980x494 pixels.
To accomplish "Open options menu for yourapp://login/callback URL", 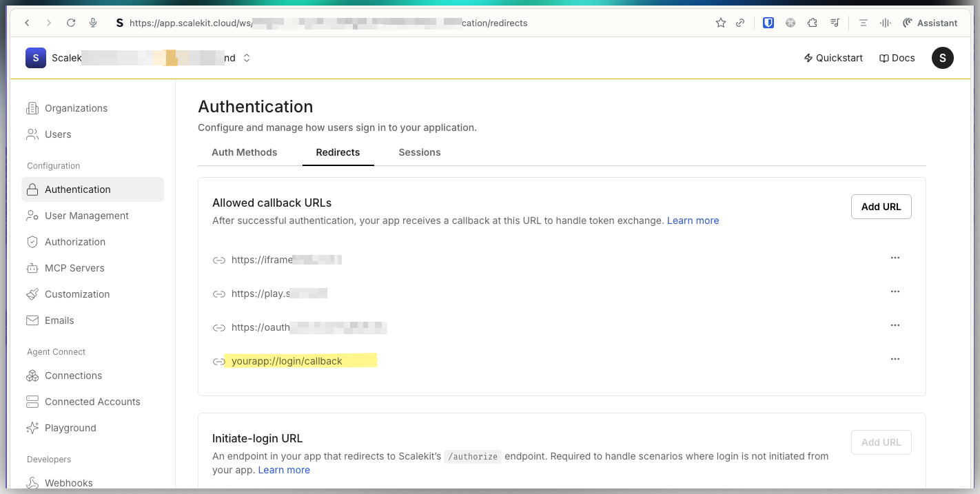I will [x=895, y=358].
